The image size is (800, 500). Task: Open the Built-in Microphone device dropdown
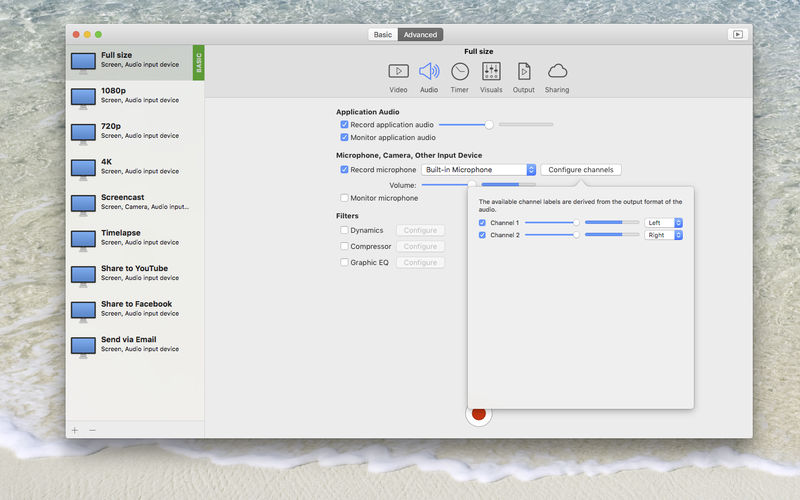coord(479,169)
